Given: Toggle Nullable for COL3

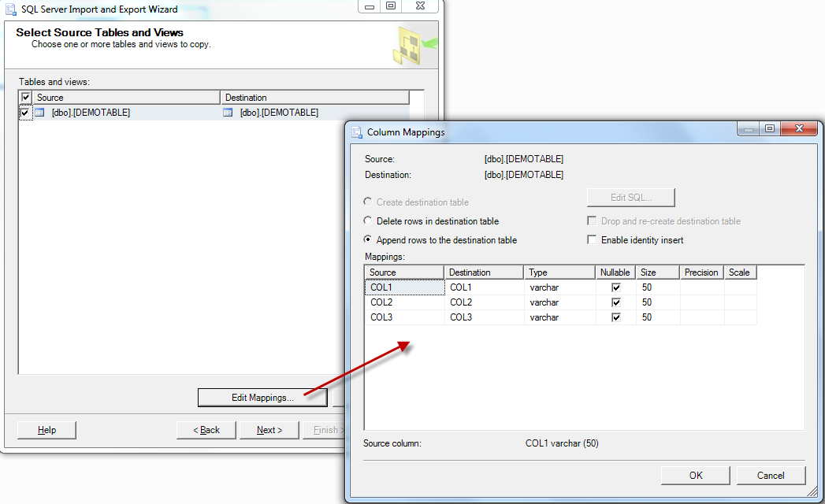Looking at the screenshot, I should click(x=616, y=317).
